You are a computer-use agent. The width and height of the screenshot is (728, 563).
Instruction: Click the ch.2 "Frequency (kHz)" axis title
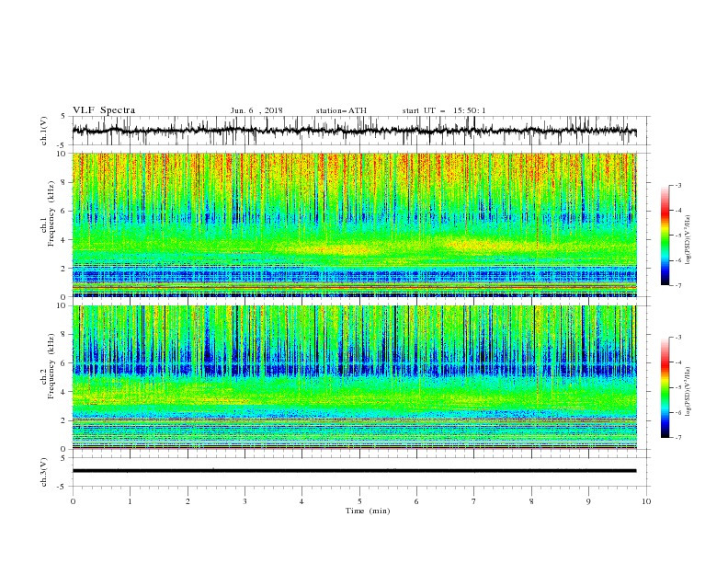pyautogui.click(x=51, y=365)
